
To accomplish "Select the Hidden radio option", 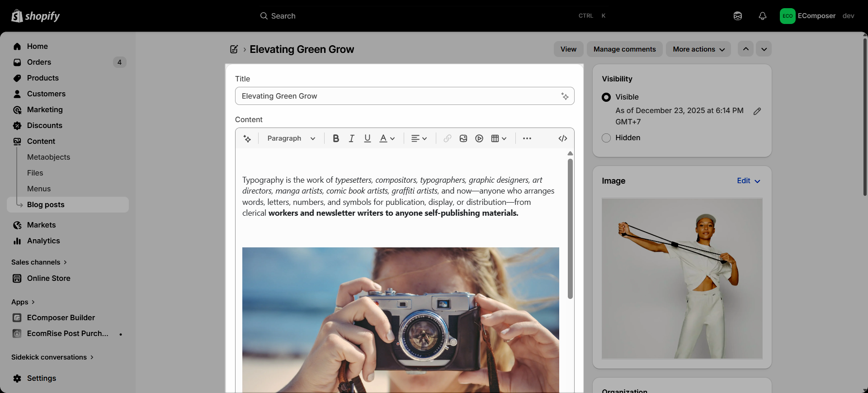I will point(606,138).
